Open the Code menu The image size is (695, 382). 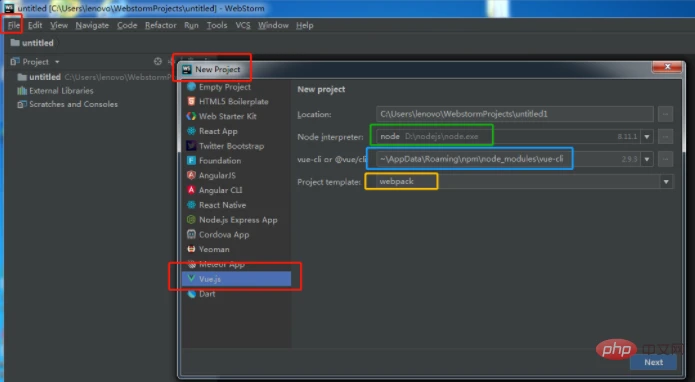tap(127, 25)
